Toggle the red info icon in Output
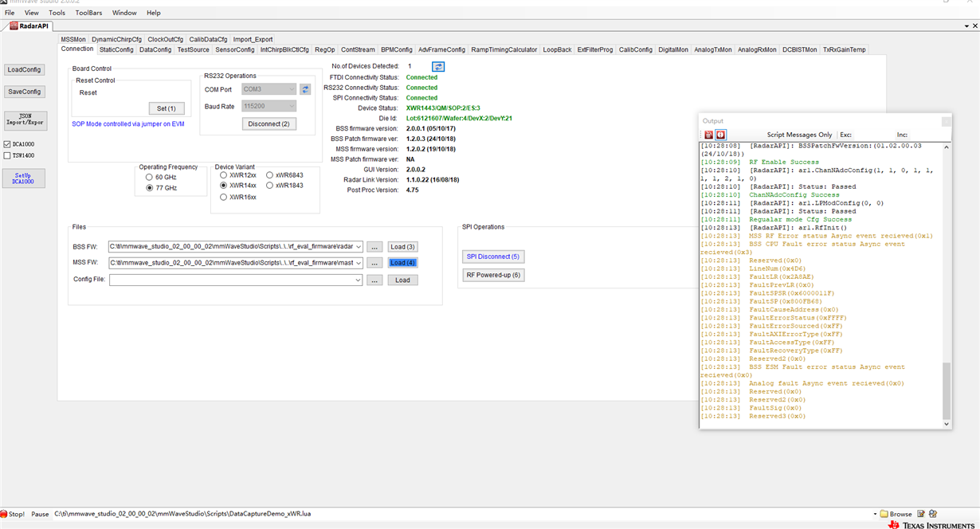Image resolution: width=980 pixels, height=529 pixels. pyautogui.click(x=720, y=135)
